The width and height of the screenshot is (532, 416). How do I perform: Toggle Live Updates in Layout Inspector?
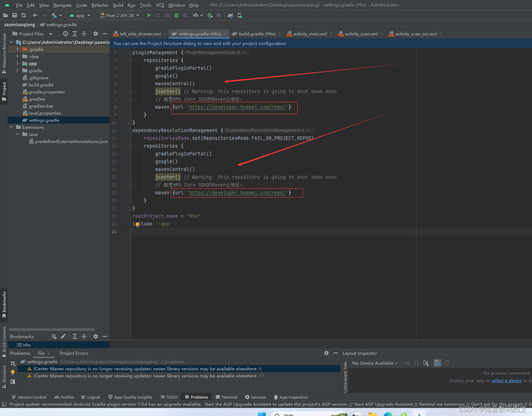point(437,363)
